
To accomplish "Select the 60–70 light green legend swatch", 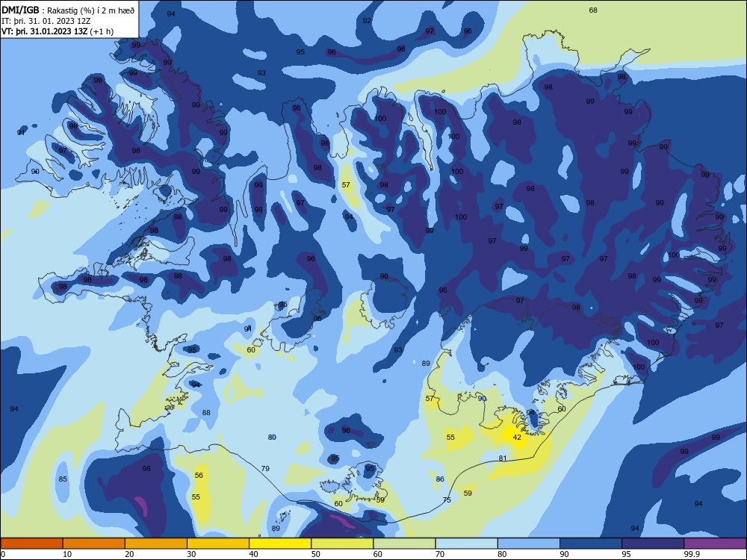I will (x=404, y=544).
